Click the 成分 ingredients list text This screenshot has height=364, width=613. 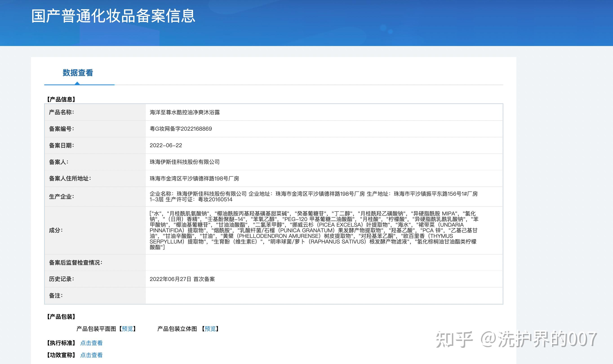[x=314, y=230]
